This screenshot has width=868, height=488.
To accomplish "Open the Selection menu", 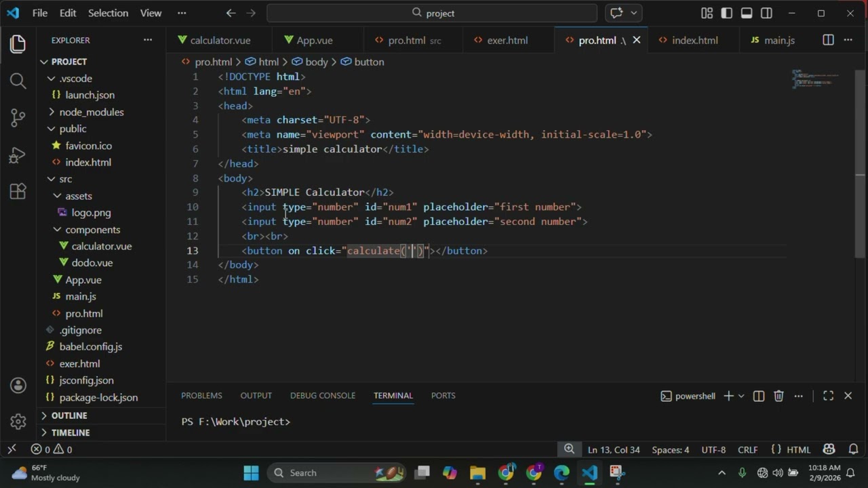I will pyautogui.click(x=108, y=13).
